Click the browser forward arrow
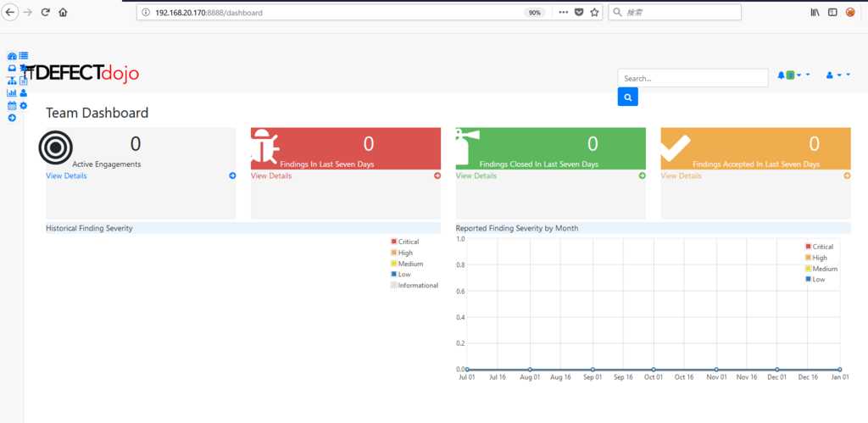The image size is (868, 423). (28, 12)
